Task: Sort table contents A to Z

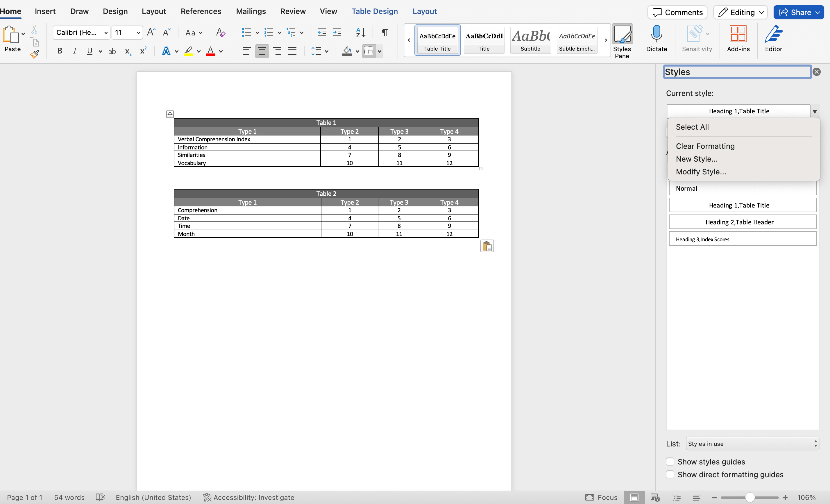Action: pos(360,32)
